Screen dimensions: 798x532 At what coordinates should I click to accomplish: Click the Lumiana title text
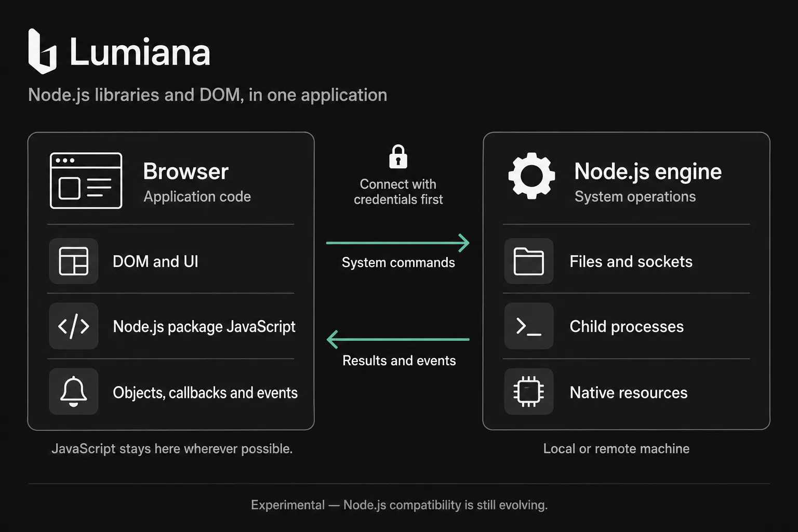140,52
